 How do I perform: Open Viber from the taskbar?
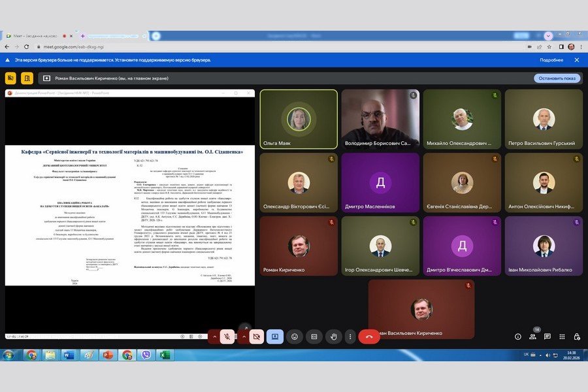[x=146, y=355]
